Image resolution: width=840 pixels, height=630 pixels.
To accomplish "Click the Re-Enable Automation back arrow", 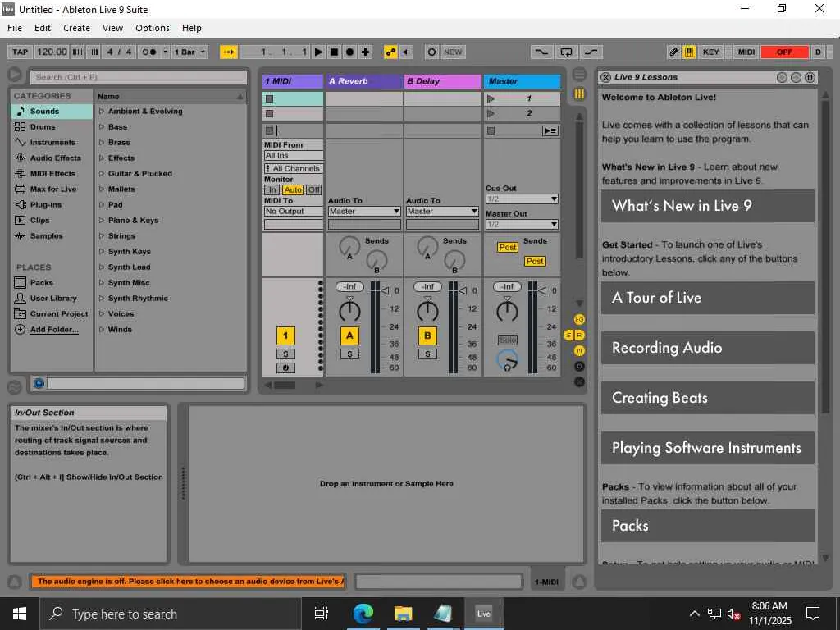I will [407, 52].
